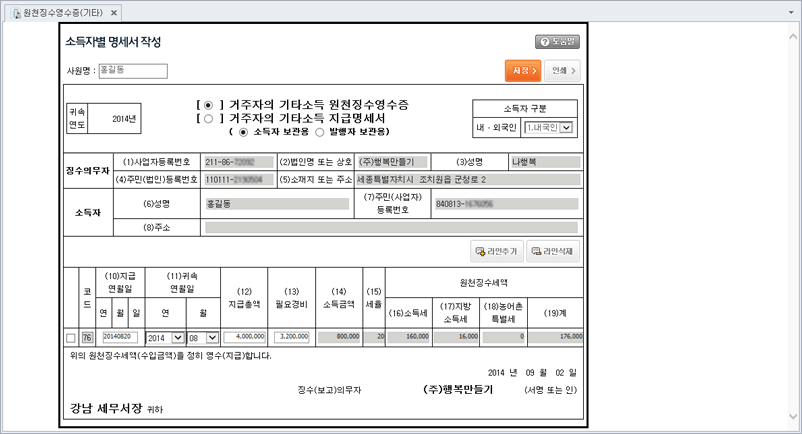802x434 pixels.
Task: Click the 농어촌특별세 value 0
Action: pos(504,337)
